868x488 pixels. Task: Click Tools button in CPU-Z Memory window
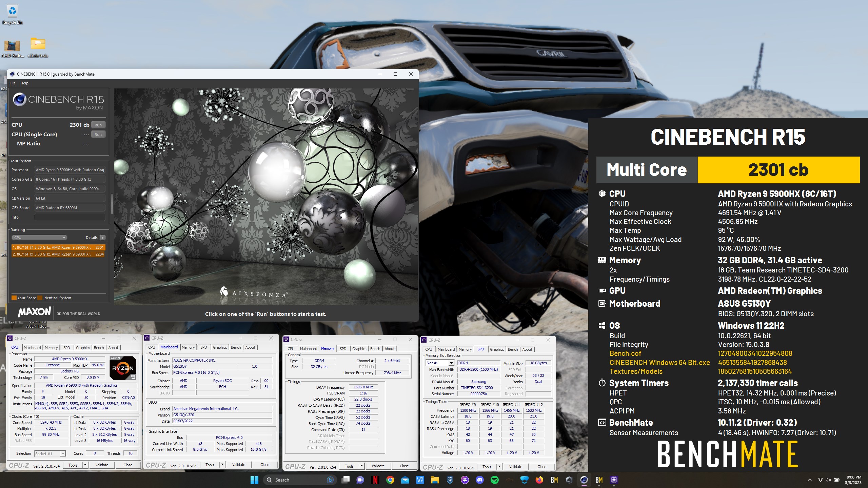(349, 466)
